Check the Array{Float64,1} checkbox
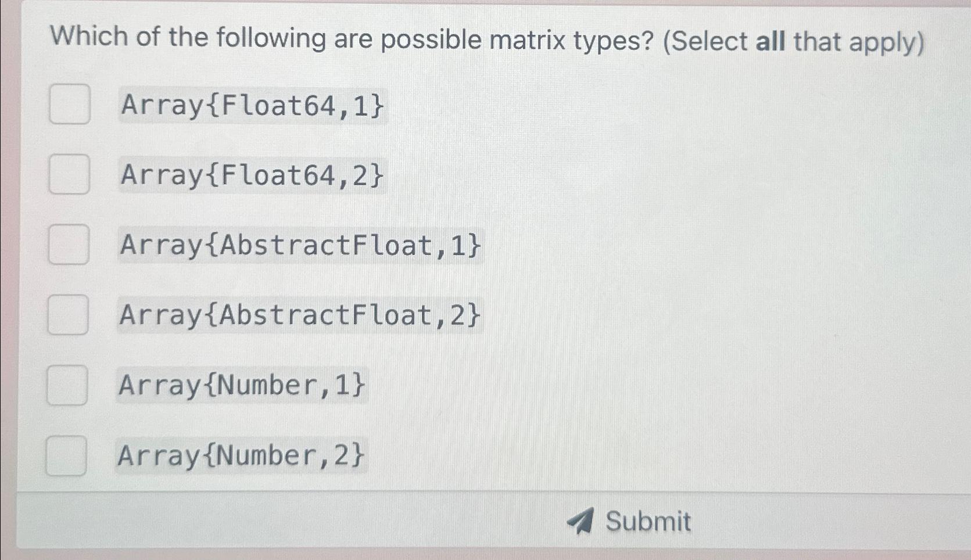The width and height of the screenshot is (971, 560). click(69, 105)
